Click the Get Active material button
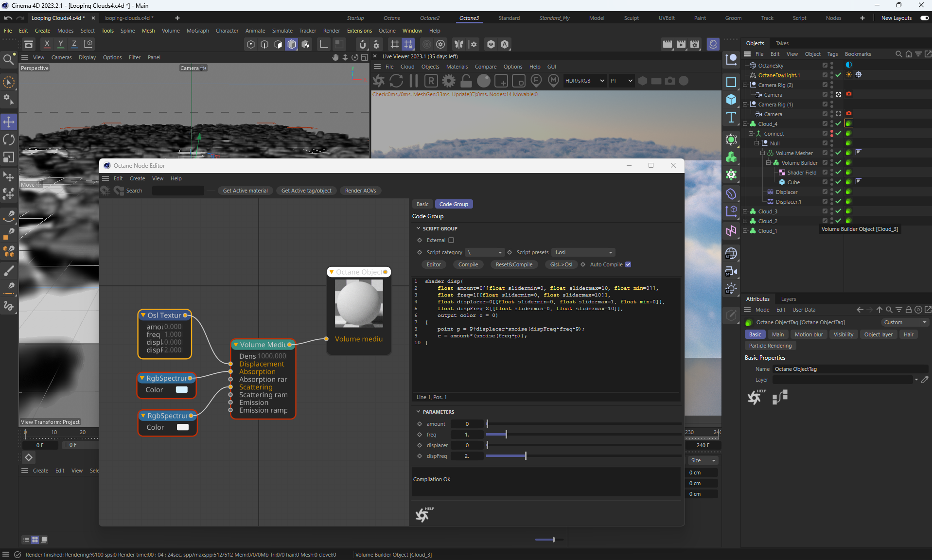 245,191
